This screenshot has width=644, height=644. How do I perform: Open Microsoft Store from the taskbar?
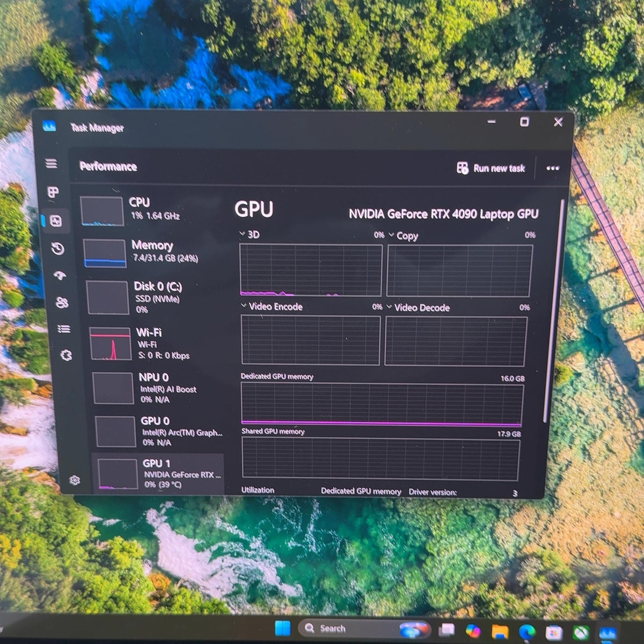pyautogui.click(x=554, y=633)
